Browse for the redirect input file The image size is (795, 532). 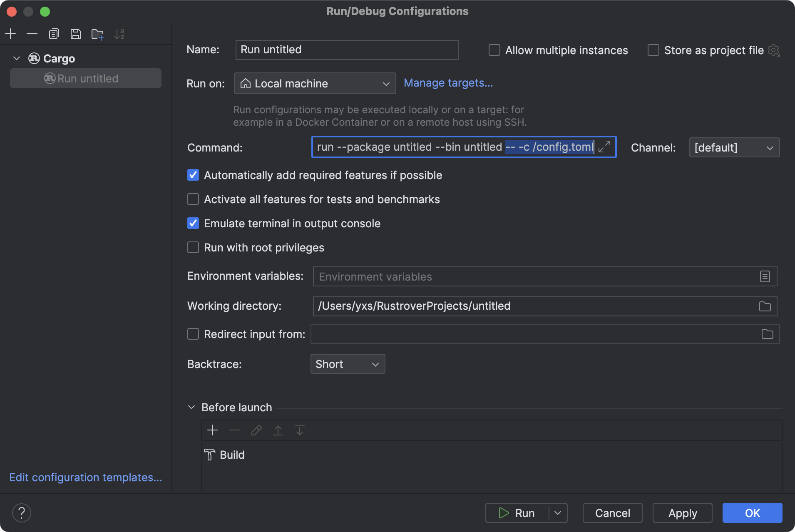pyautogui.click(x=767, y=334)
